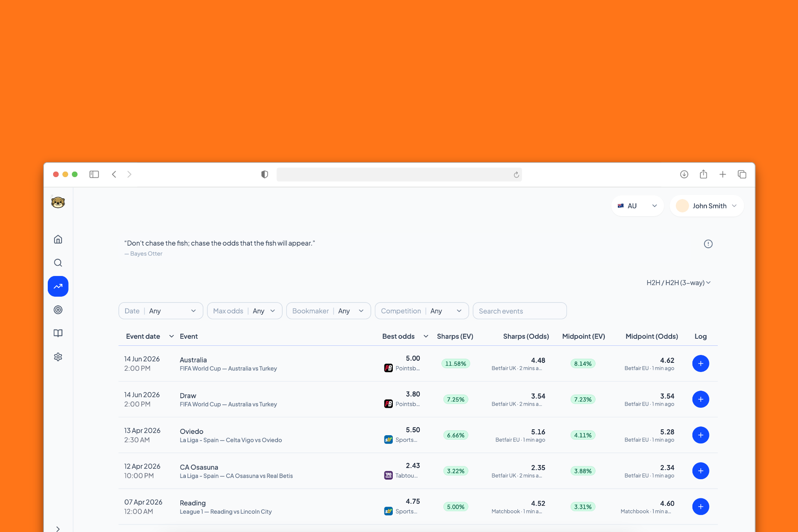Select the trending chart sidebar icon
The image size is (798, 532).
58,286
